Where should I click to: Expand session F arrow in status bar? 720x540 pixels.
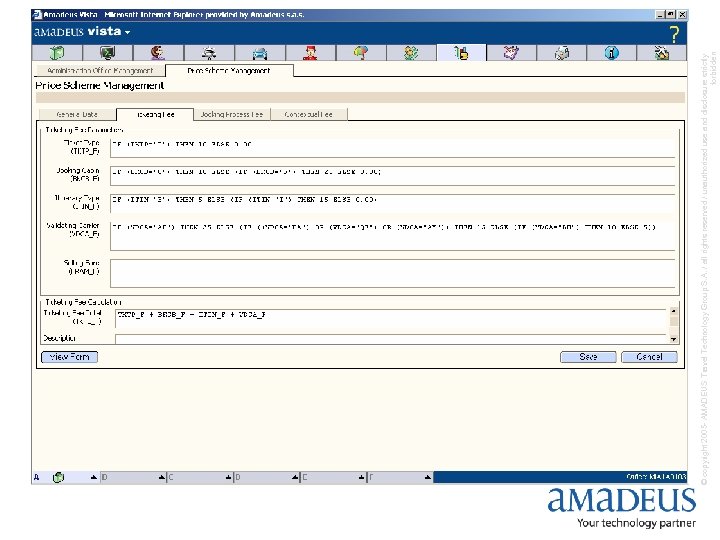(x=428, y=478)
